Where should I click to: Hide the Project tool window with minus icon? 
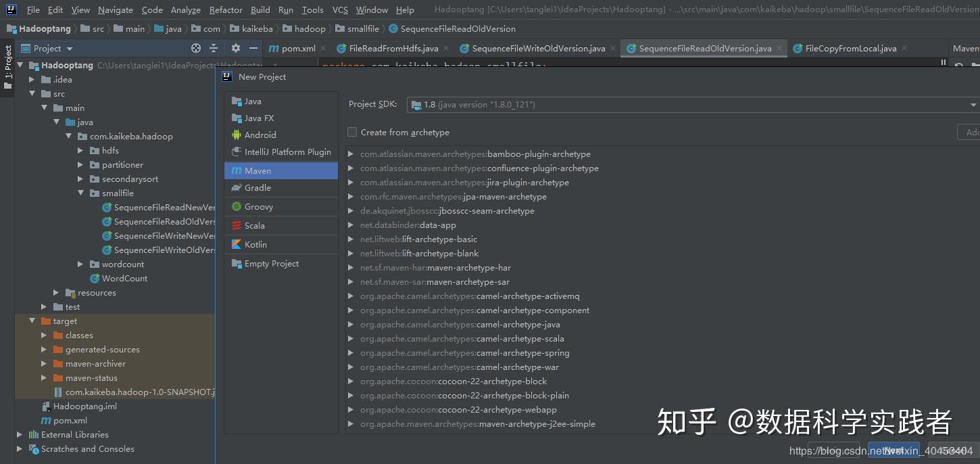[x=253, y=48]
